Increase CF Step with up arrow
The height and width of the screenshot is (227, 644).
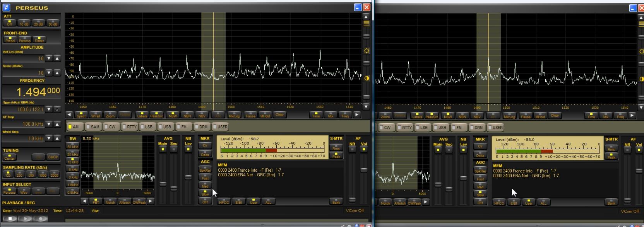(x=57, y=124)
